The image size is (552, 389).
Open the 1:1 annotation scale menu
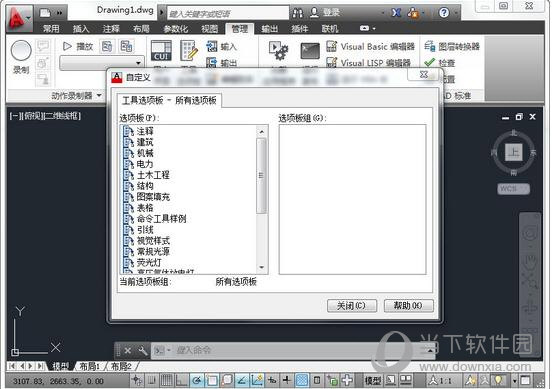coord(441,381)
